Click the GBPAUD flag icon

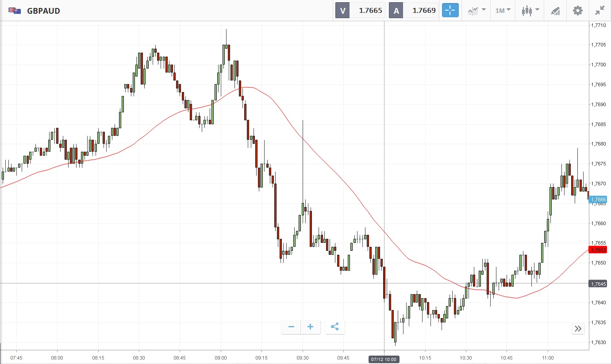[x=15, y=11]
